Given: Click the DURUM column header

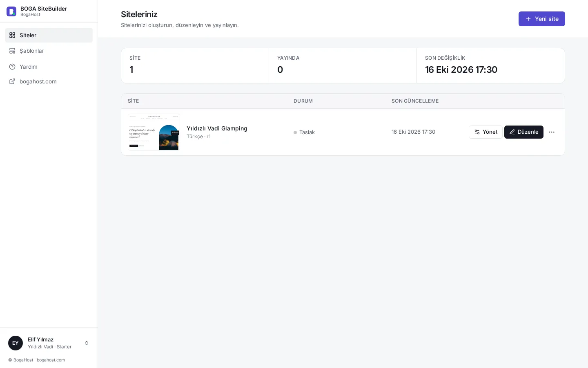Looking at the screenshot, I should click(303, 101).
